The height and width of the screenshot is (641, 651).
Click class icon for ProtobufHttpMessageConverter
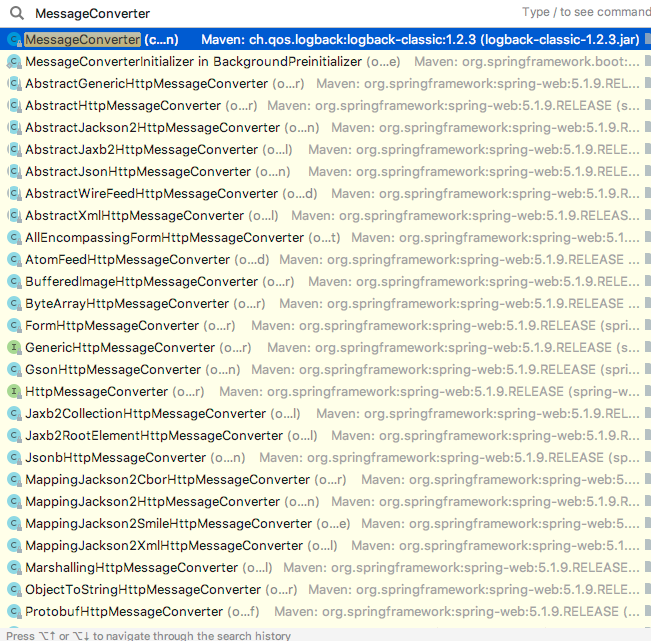pos(15,612)
